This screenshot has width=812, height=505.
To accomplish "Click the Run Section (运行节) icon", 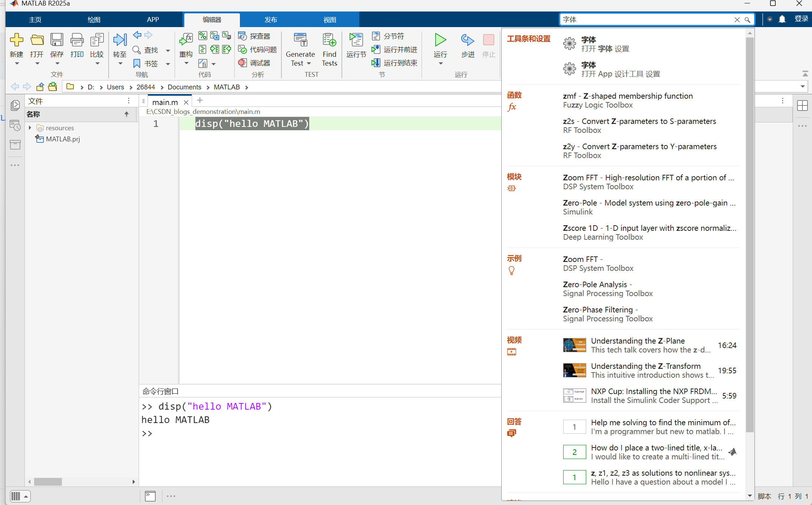I will pos(356,40).
